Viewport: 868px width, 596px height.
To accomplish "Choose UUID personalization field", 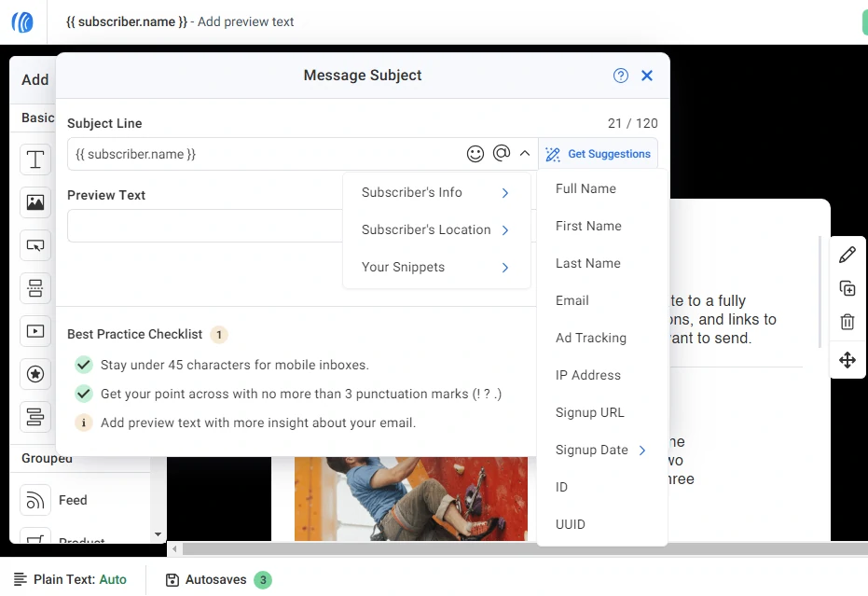I will pos(571,524).
